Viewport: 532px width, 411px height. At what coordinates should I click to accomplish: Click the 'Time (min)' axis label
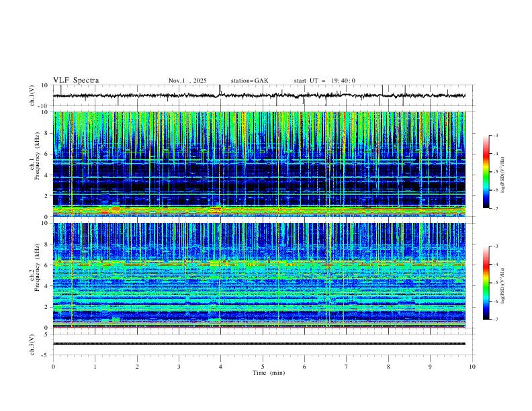coord(269,373)
